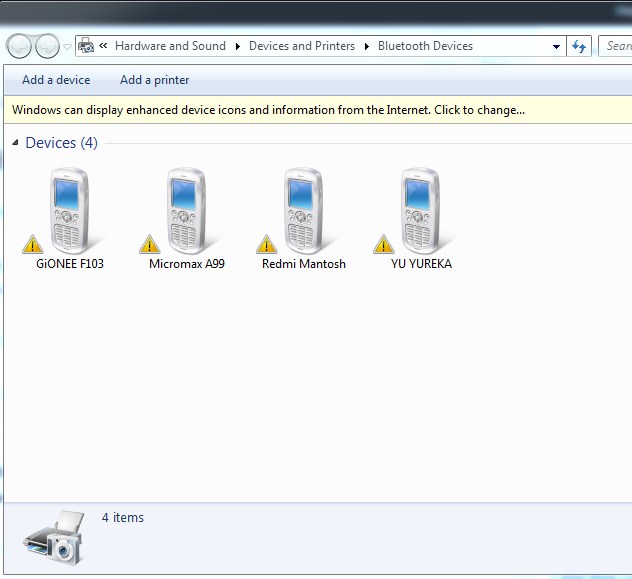Expand arrow after Devices and Printers
This screenshot has width=632, height=579.
(367, 46)
